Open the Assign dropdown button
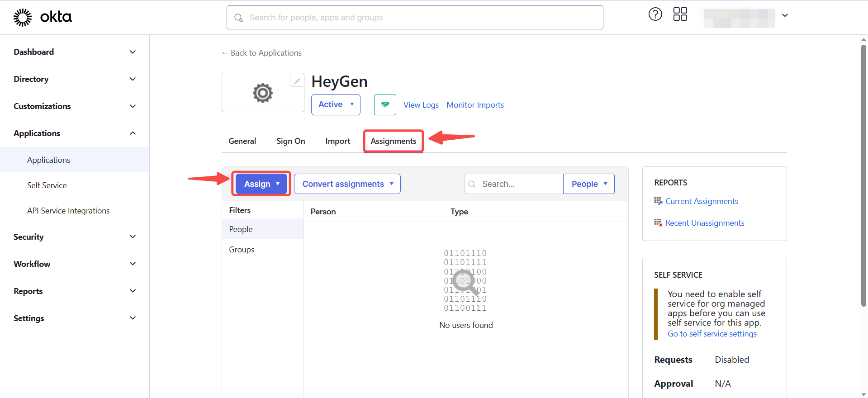868x398 pixels. [x=261, y=184]
